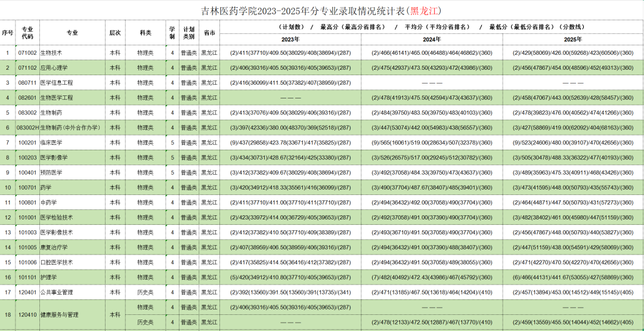This screenshot has height=331, width=644.
Task: Select the 护理学 major name cell
Action: tap(72, 277)
